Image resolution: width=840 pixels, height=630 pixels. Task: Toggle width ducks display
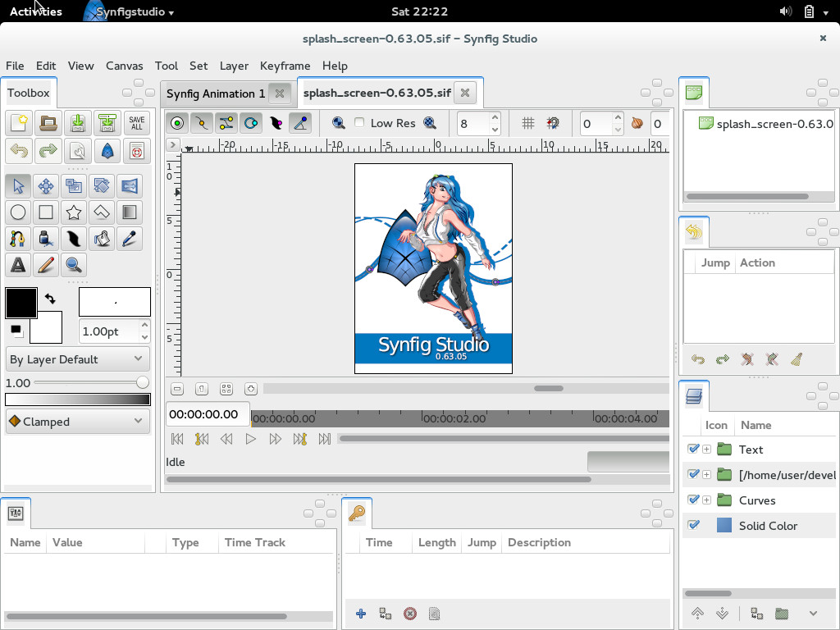point(276,123)
